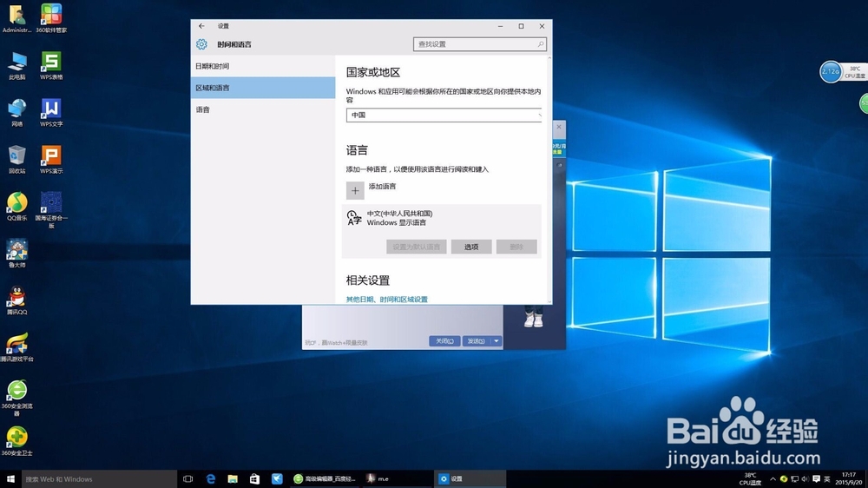Click 关闭 in the chat window behind
The width and height of the screenshot is (868, 488).
click(x=444, y=341)
